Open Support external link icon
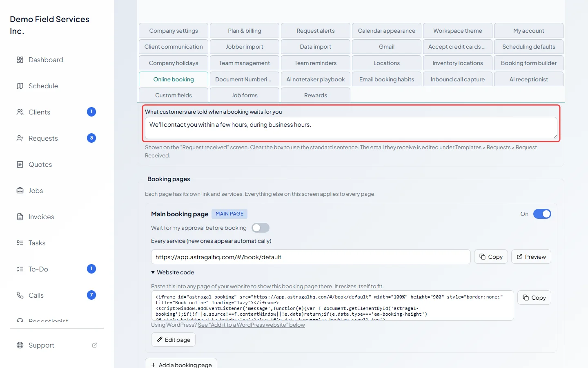 [x=95, y=345]
